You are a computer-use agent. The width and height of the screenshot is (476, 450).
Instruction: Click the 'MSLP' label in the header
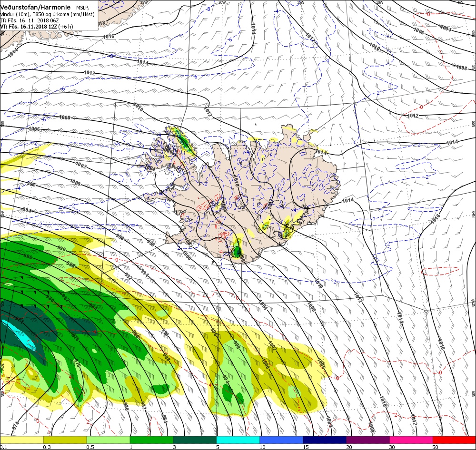[x=83, y=8]
